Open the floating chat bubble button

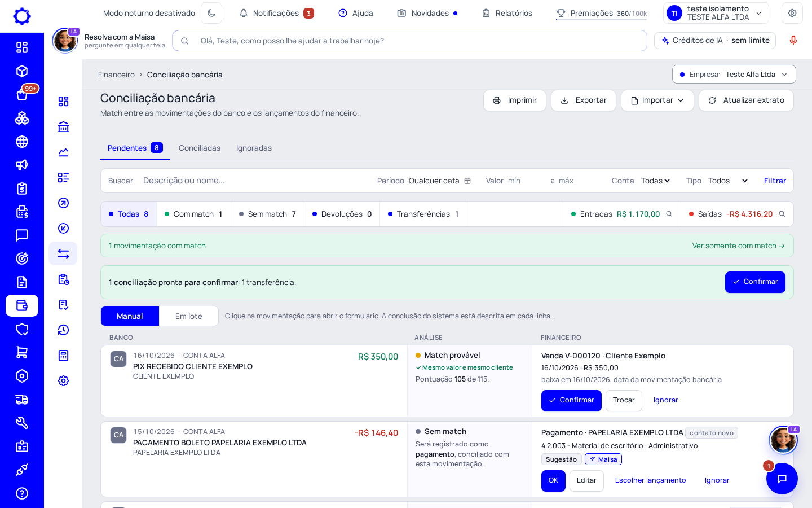click(x=782, y=479)
